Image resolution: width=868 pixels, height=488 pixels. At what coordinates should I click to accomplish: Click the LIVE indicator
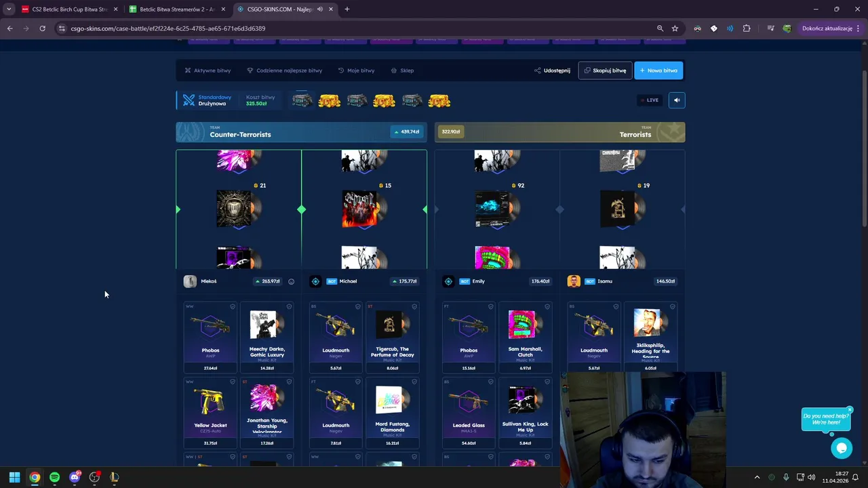[x=649, y=100]
